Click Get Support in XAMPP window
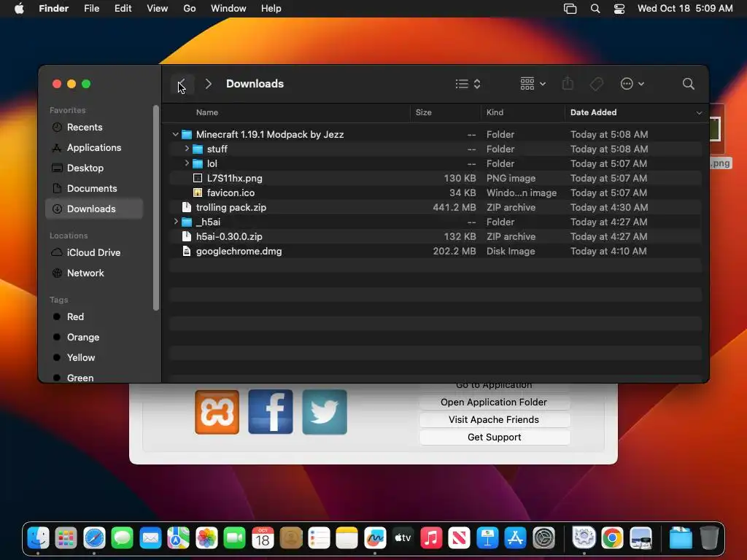The height and width of the screenshot is (560, 747). pos(494,437)
